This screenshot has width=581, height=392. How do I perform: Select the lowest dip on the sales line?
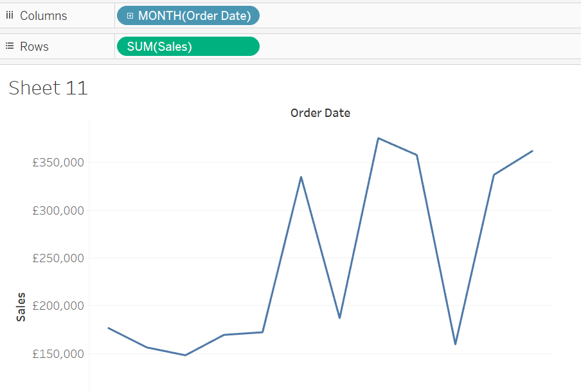tap(185, 354)
